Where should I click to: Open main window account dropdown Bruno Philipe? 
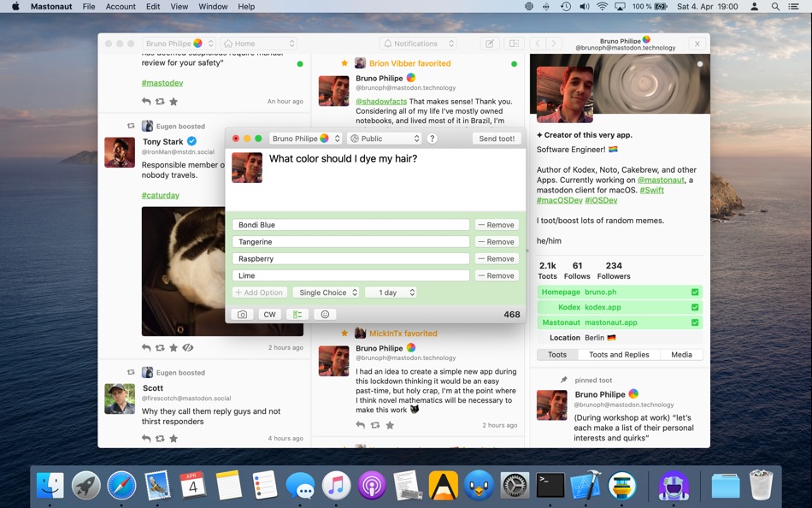pos(179,44)
